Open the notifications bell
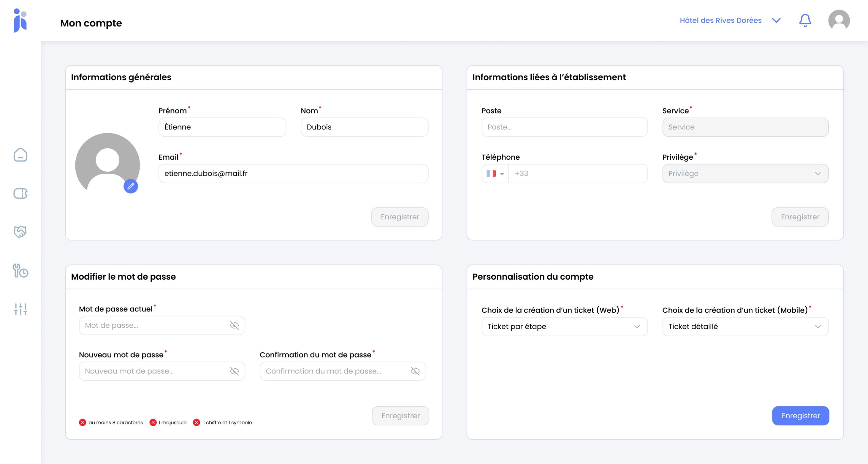Viewport: 868px width, 464px height. [x=805, y=20]
